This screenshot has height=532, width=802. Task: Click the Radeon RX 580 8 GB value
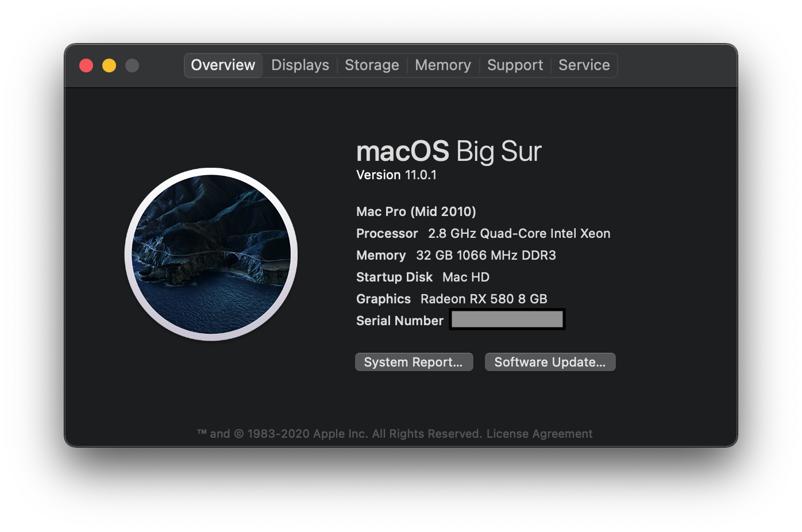[x=484, y=299]
